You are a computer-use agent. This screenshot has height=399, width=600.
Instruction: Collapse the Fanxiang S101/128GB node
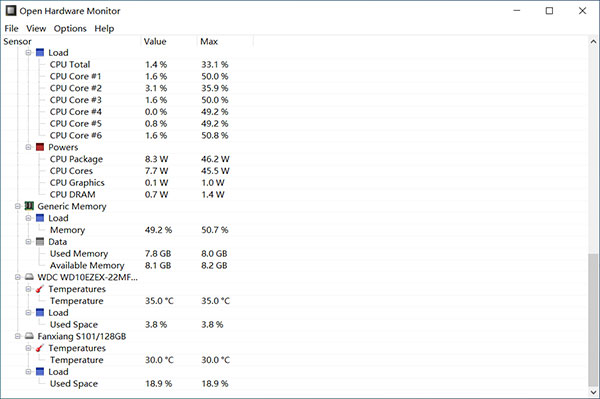(18, 336)
